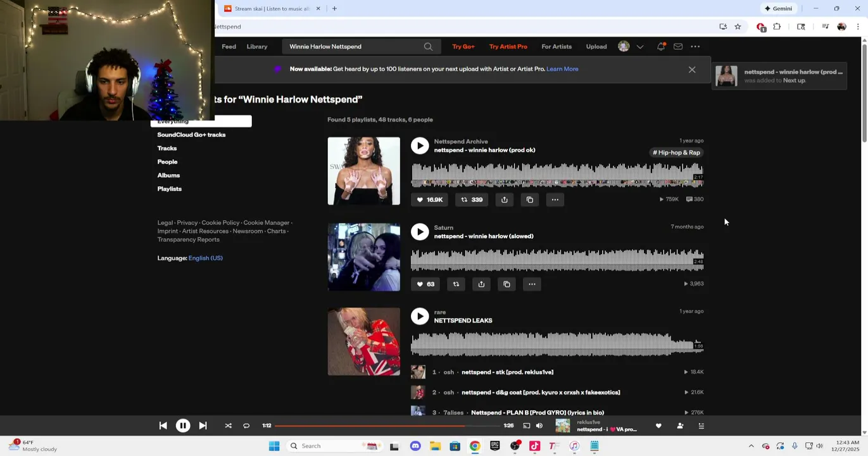Open Chrome media controls icon
The width and height of the screenshot is (868, 456).
tap(825, 27)
